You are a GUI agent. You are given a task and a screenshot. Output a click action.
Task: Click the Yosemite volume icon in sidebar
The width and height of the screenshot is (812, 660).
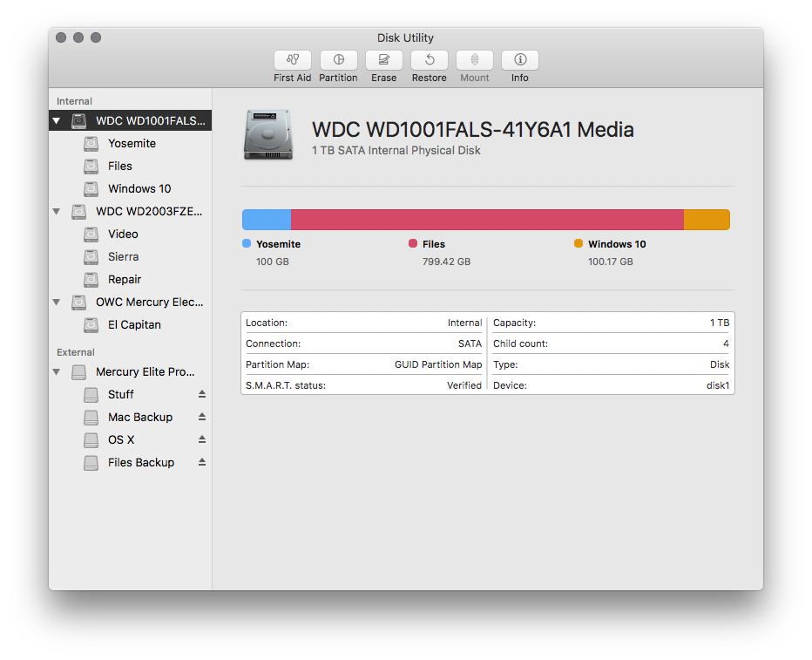(91, 144)
